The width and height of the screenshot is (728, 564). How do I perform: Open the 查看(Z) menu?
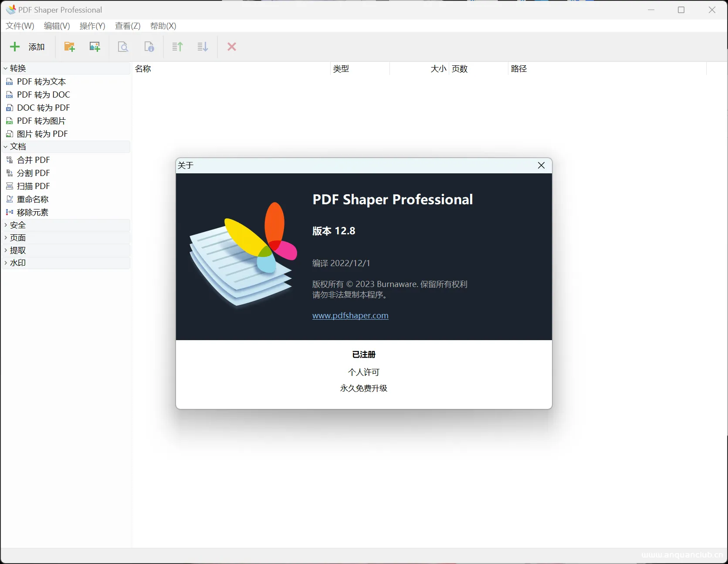[127, 26]
